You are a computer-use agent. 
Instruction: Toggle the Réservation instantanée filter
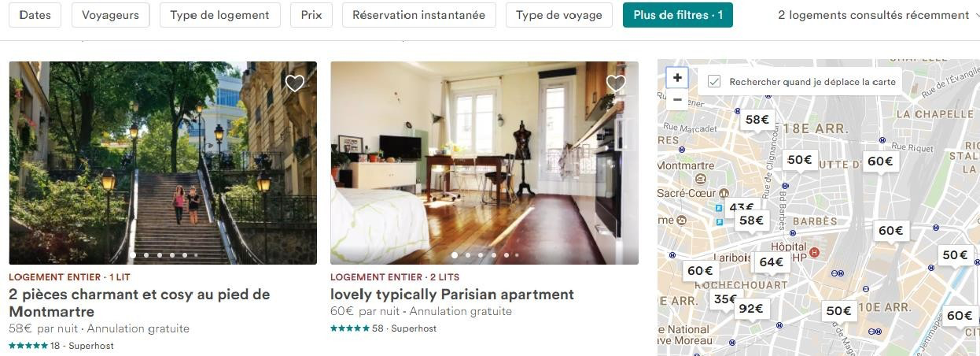[x=419, y=15]
